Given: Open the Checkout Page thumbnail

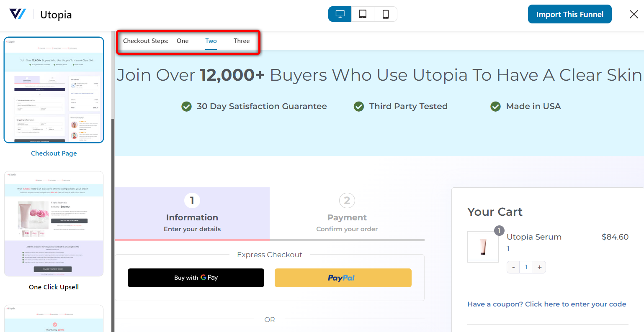Looking at the screenshot, I should tap(54, 90).
